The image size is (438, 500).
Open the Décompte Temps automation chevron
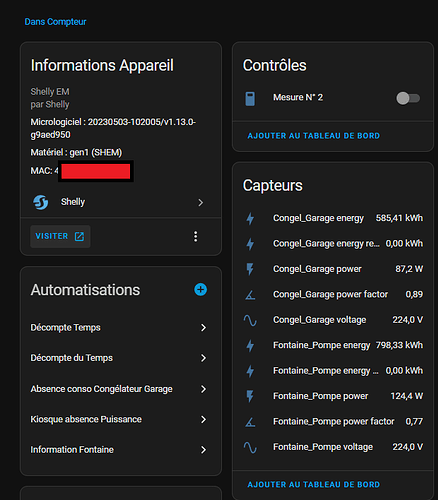click(x=203, y=328)
